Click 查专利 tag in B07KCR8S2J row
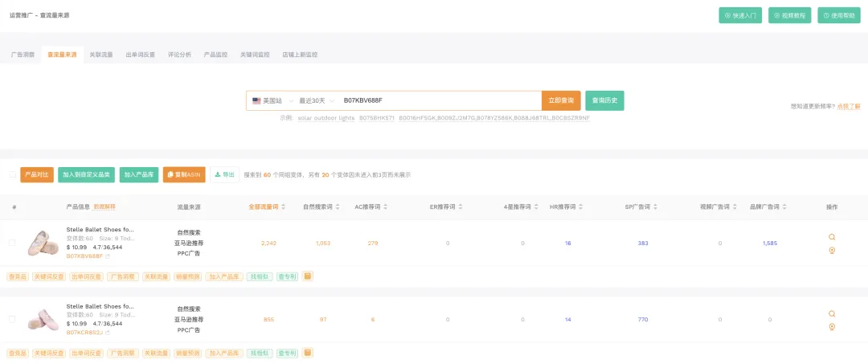 click(x=287, y=353)
